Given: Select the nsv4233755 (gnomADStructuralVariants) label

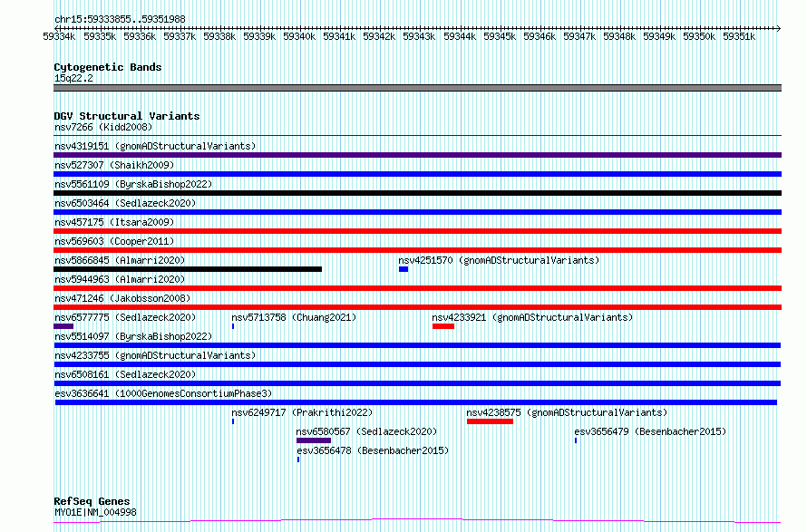Looking at the screenshot, I should tap(155, 355).
